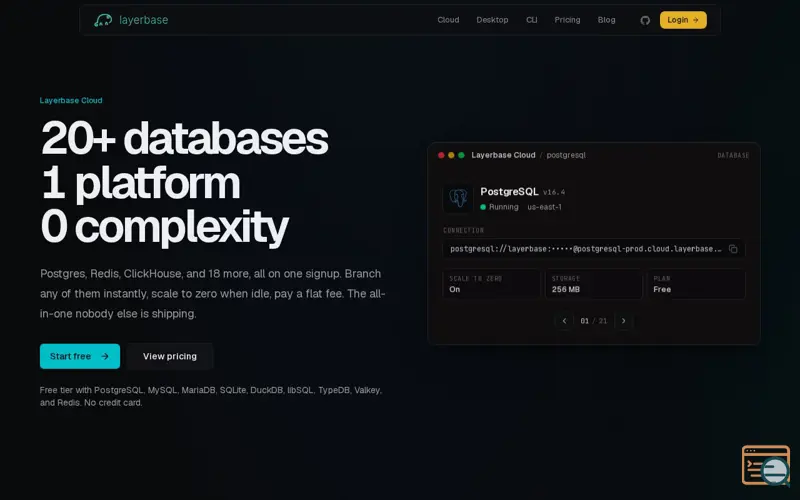Open the Pricing nav item
Image resolution: width=800 pixels, height=500 pixels.
pyautogui.click(x=567, y=20)
